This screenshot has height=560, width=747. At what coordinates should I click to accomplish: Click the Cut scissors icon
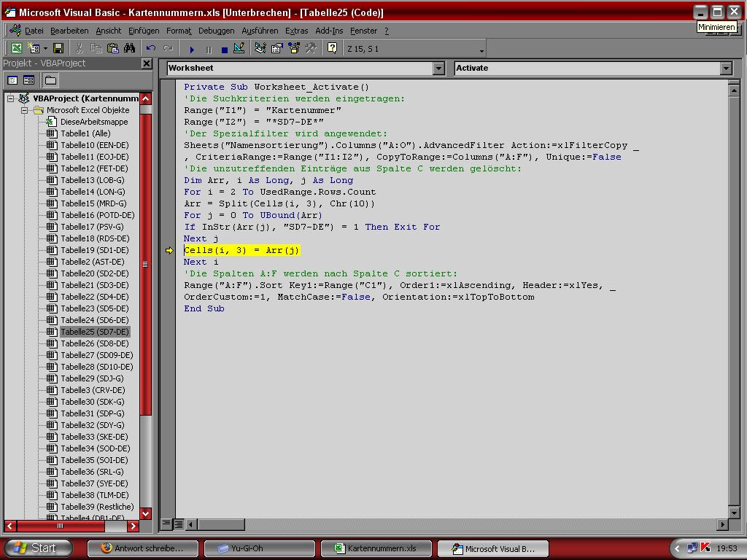pyautogui.click(x=79, y=48)
